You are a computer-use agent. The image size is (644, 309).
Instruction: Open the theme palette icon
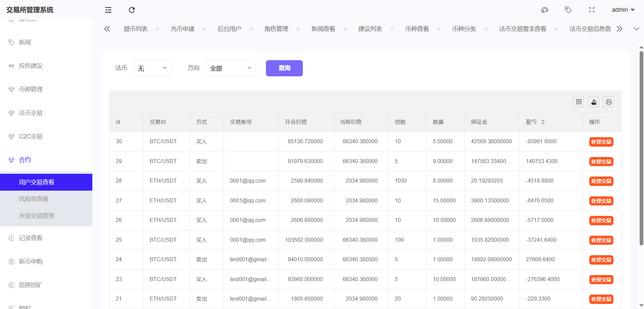[545, 10]
